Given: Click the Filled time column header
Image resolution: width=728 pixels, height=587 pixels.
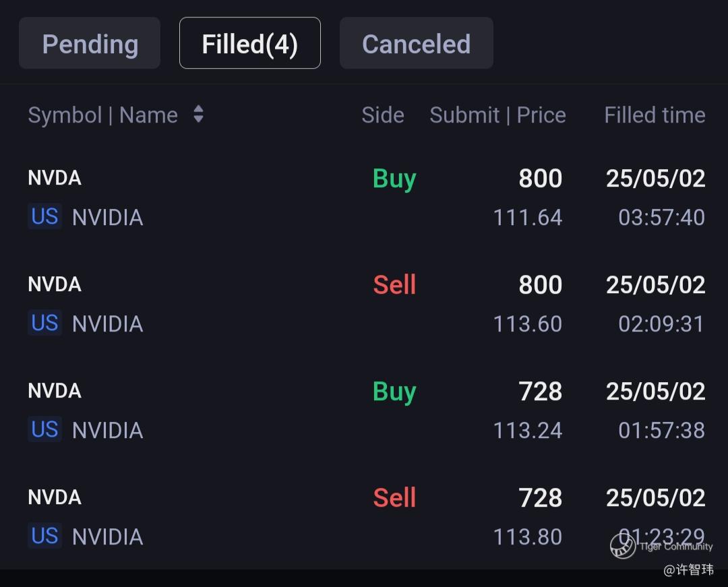Looking at the screenshot, I should pyautogui.click(x=655, y=115).
